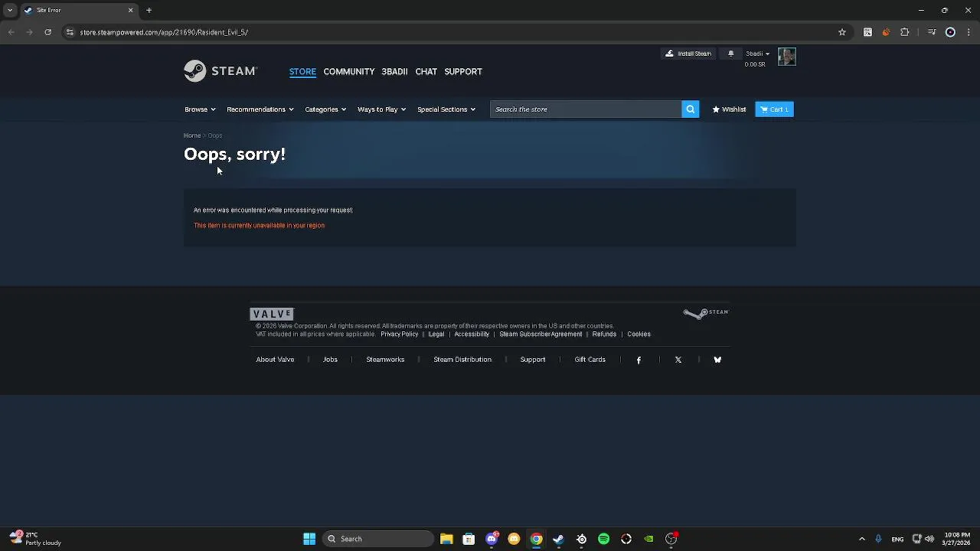Image resolution: width=980 pixels, height=551 pixels.
Task: Open the 3badii account dropdown
Action: pyautogui.click(x=758, y=54)
